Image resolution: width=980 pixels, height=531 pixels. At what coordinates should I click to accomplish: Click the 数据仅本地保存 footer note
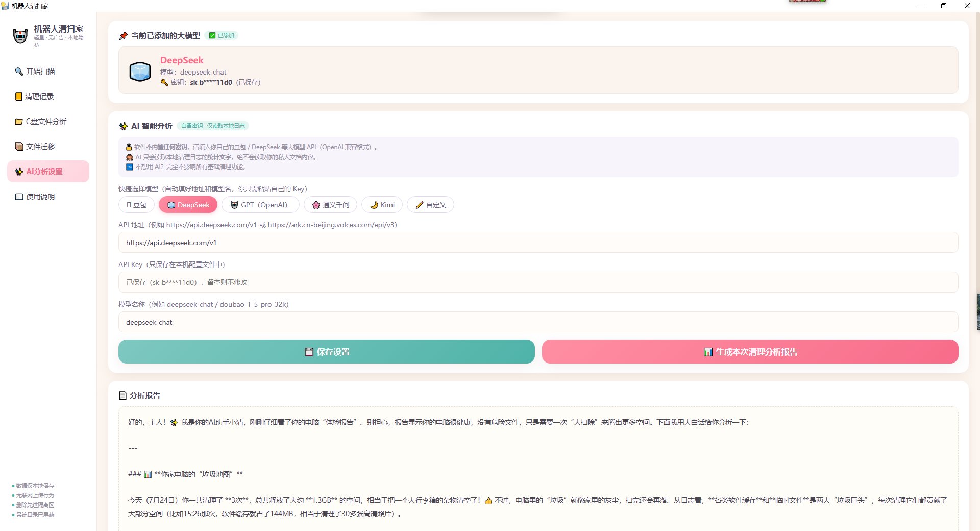click(35, 486)
